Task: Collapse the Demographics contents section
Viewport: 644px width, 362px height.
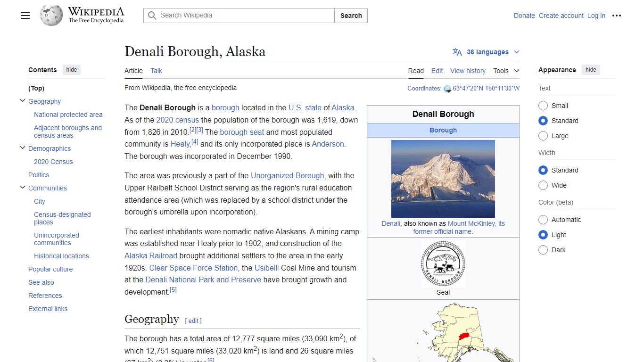Action: (22, 148)
